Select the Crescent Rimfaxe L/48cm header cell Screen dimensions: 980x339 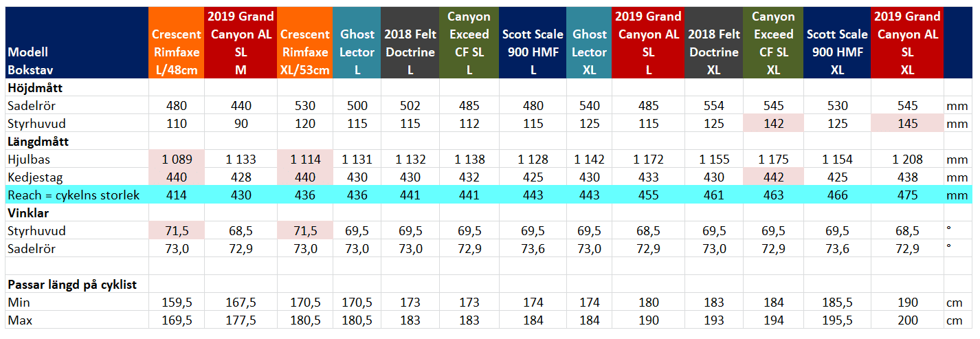tap(177, 43)
